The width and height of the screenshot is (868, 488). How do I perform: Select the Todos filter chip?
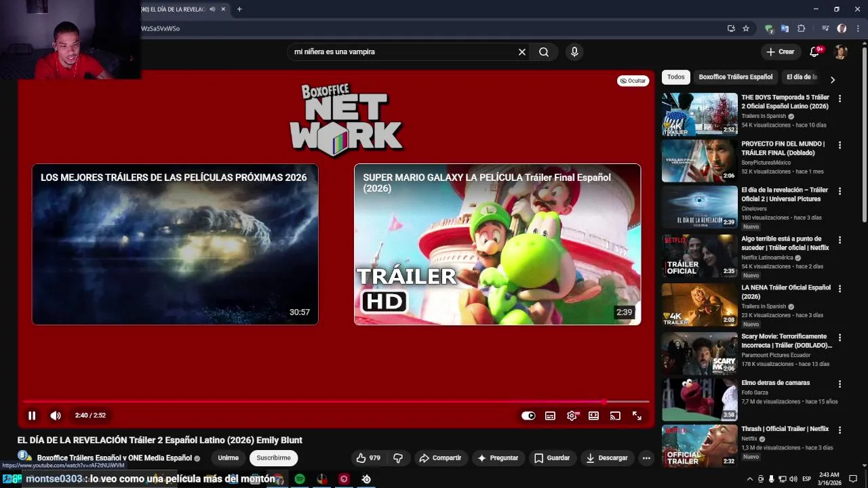tap(675, 77)
